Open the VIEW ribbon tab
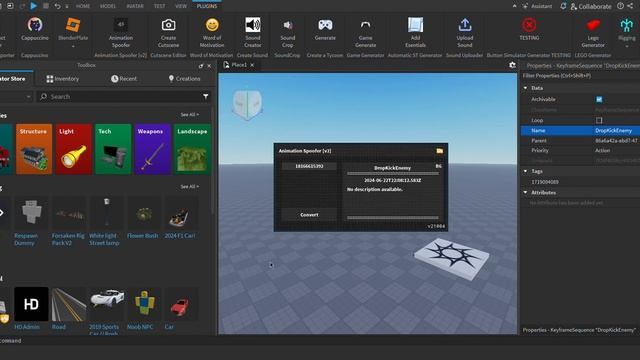The image size is (640, 360). pos(181,6)
